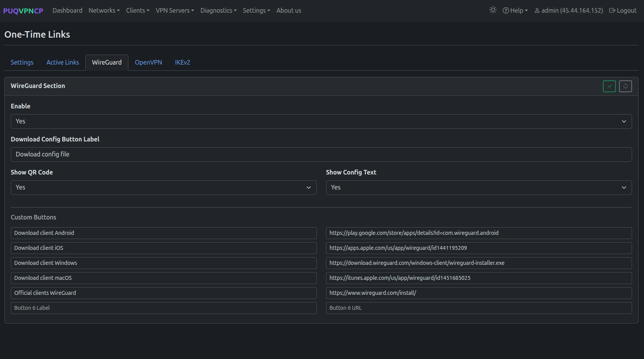Click the admin user profile link
The image size is (644, 359).
tap(569, 10)
